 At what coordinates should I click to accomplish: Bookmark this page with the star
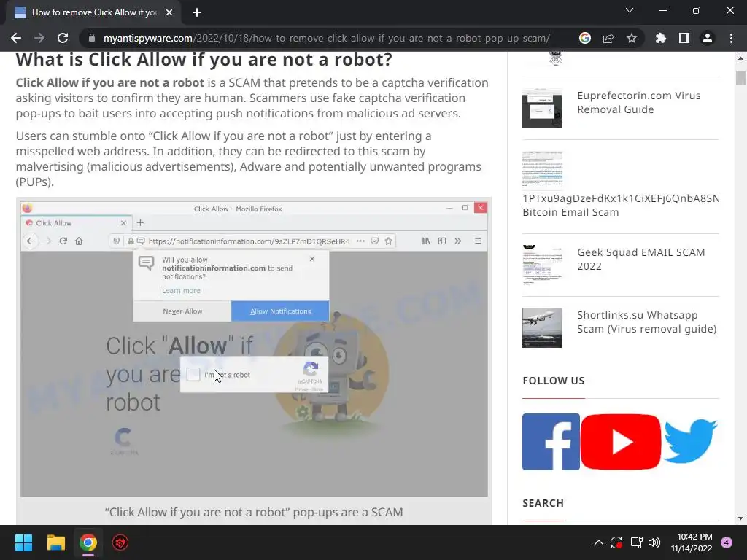(632, 38)
